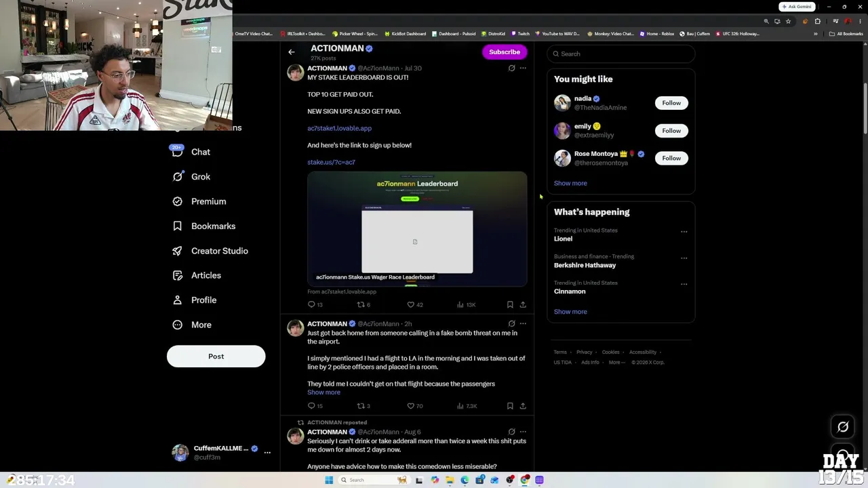This screenshot has height=488, width=868.
Task: Bookmark the fake bomb threat post
Action: pyautogui.click(x=510, y=406)
